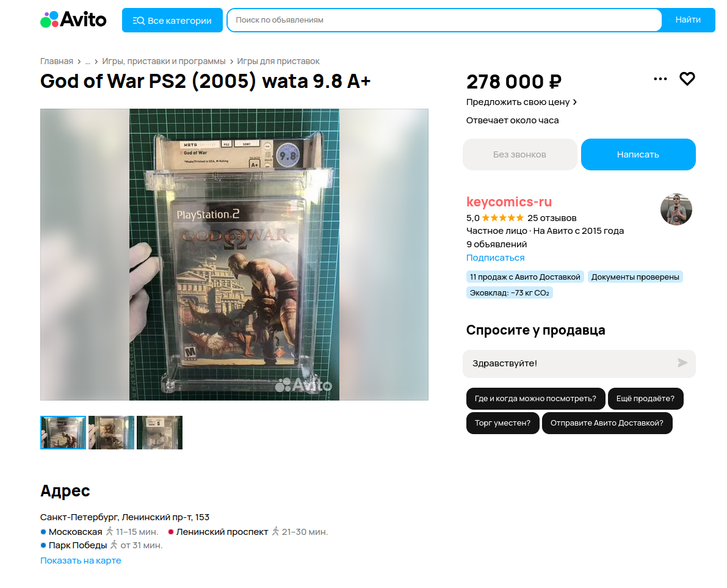Choose the Ещё продаёте? quick question
727x588 pixels.
[645, 399]
